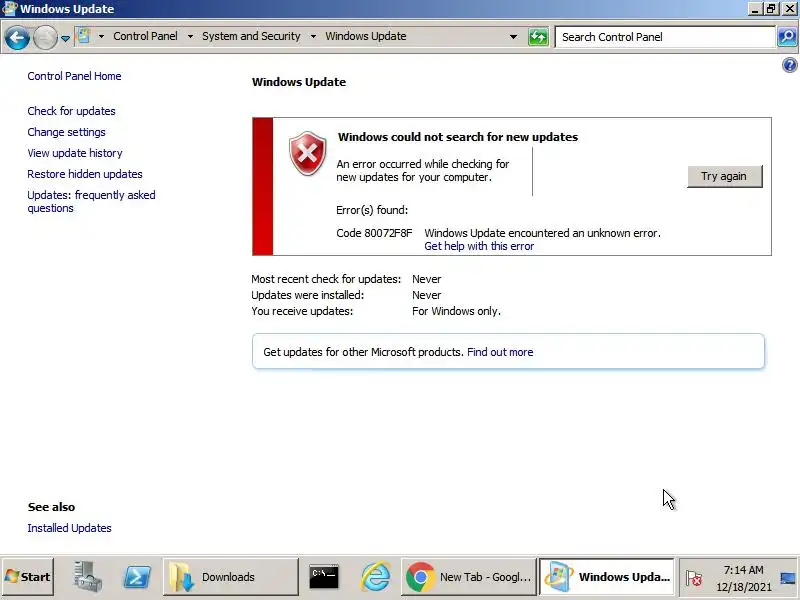Go back with the blue Back arrow
The height and width of the screenshot is (600, 800).
point(17,37)
